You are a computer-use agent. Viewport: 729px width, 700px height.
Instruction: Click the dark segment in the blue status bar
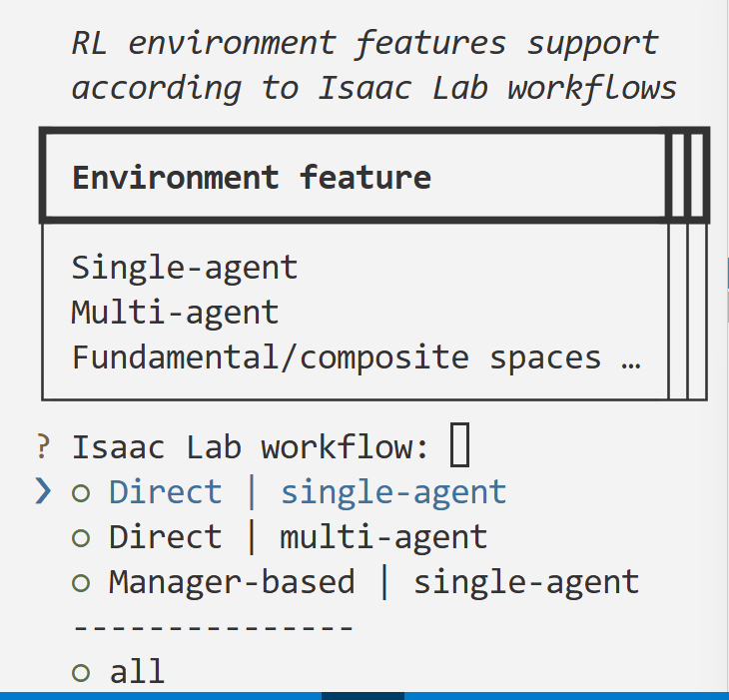(x=363, y=695)
